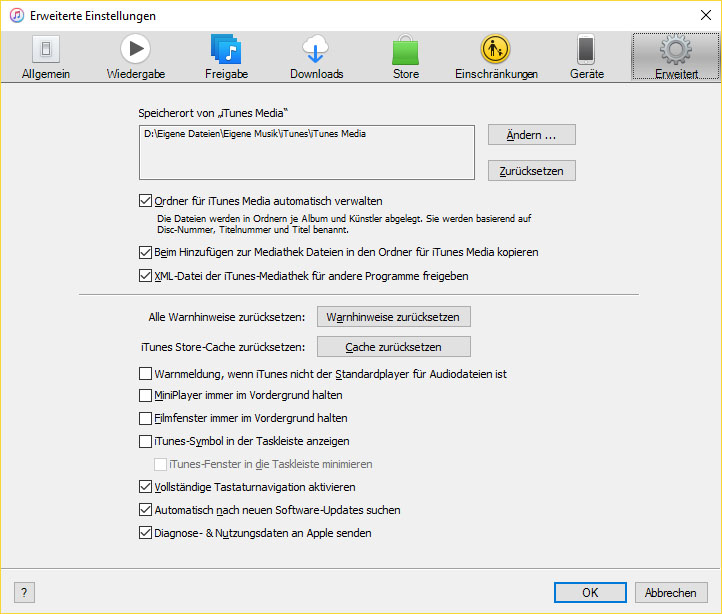The width and height of the screenshot is (722, 614).
Task: Click the Ändern button for media location
Action: click(x=531, y=135)
